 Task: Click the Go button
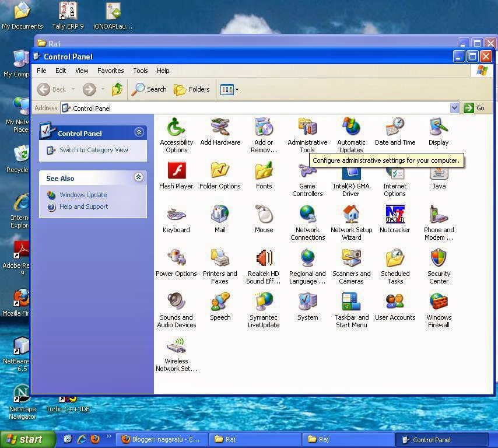[x=474, y=108]
